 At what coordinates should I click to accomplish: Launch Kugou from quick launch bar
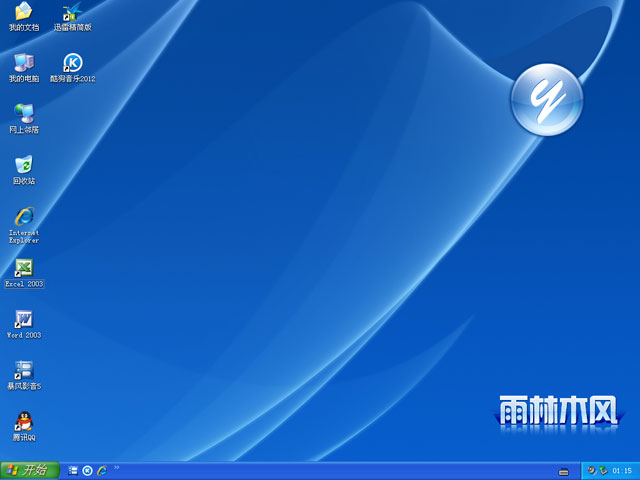(x=87, y=471)
